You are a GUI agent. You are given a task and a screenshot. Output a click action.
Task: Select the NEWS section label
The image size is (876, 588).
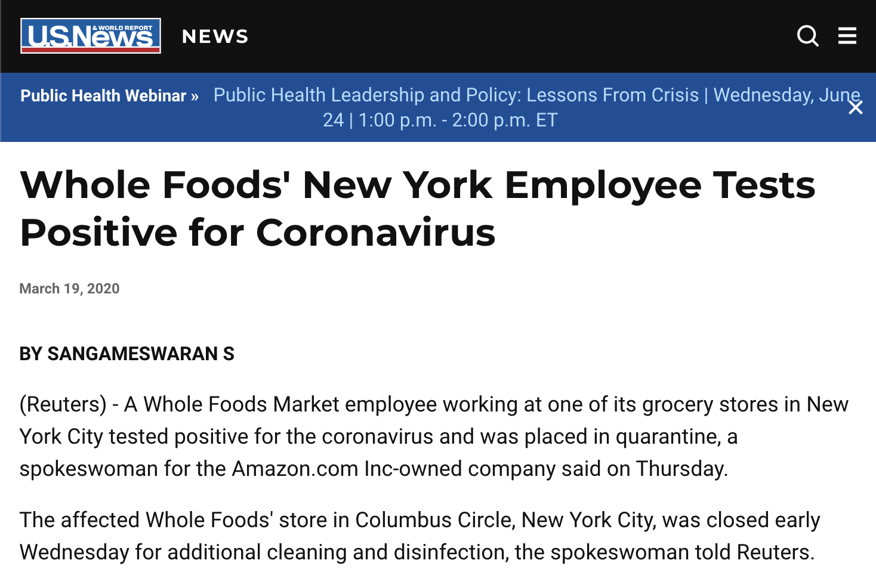click(x=215, y=36)
